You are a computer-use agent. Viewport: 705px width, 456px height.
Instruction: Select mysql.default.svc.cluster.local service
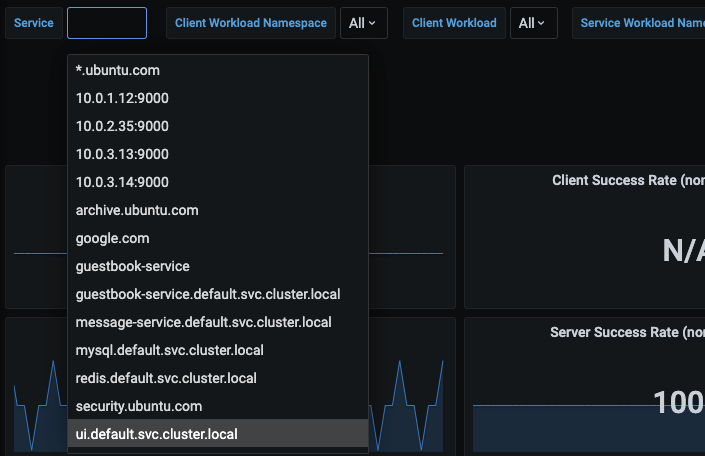coord(170,350)
